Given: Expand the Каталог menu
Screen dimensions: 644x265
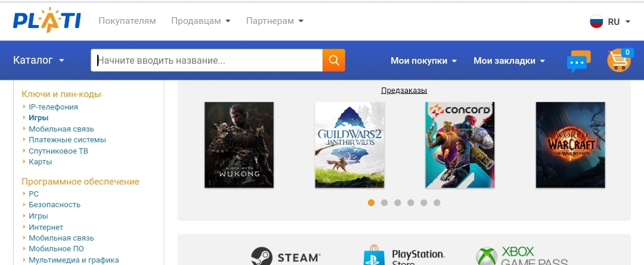Looking at the screenshot, I should [x=39, y=60].
